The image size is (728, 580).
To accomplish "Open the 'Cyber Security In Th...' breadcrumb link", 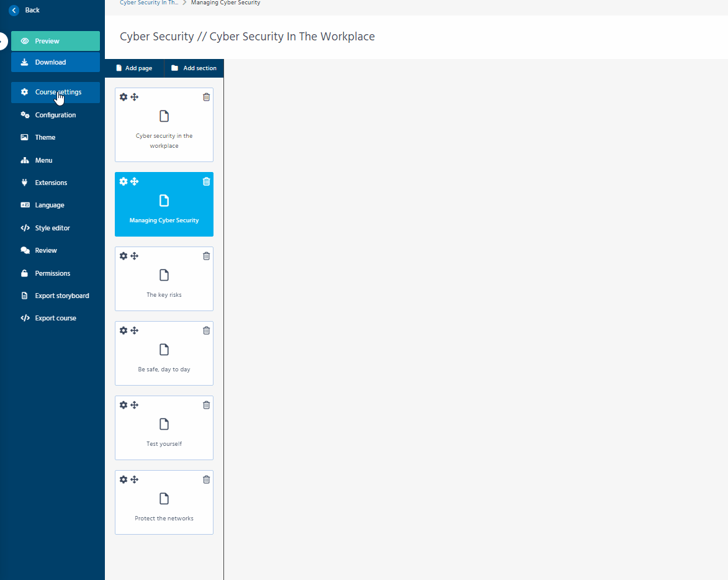I will coord(148,2).
